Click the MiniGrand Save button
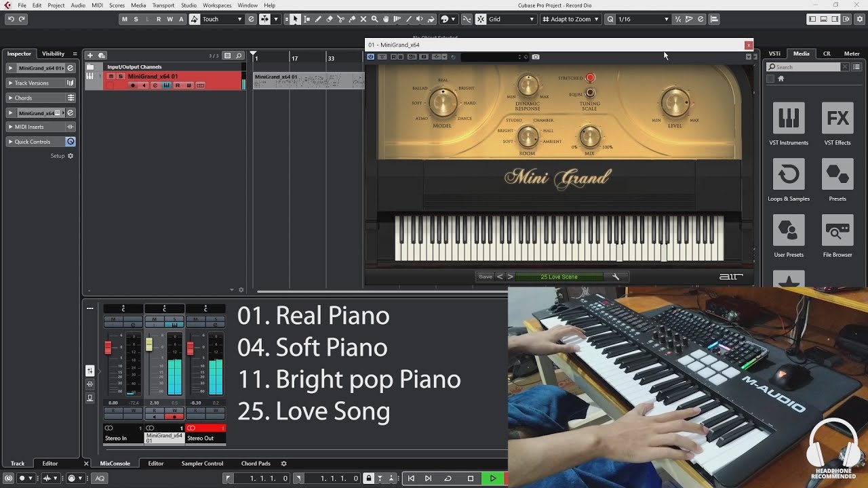Image resolution: width=868 pixels, height=488 pixels. 486,277
